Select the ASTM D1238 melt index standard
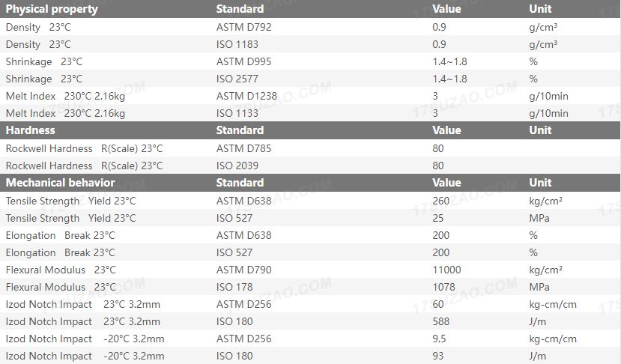Viewport: 621px width, 364px height. tap(246, 96)
